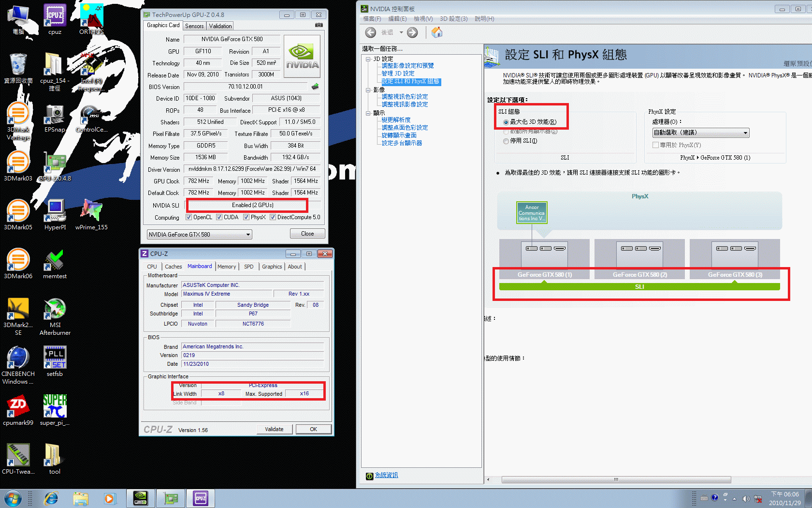Open the cpuz desktop shortcut
The height and width of the screenshot is (508, 812).
(x=55, y=19)
